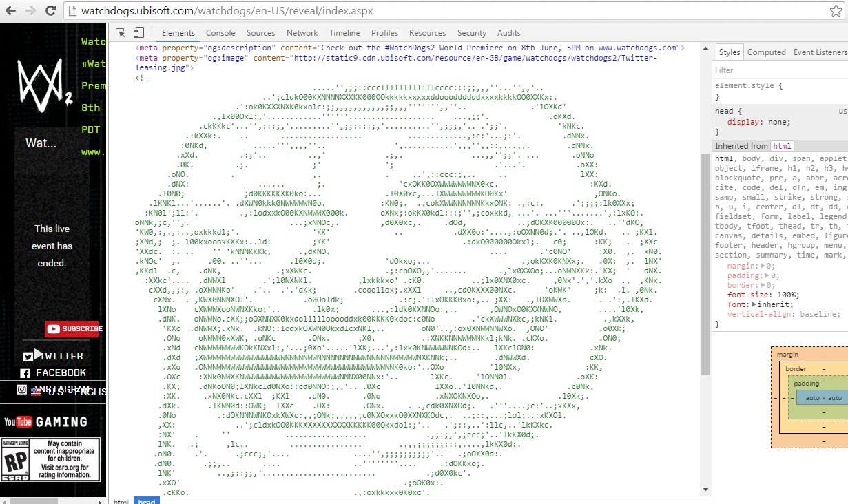
Task: Expand the margin: 0 shorthand arrow
Action: pyautogui.click(x=763, y=266)
